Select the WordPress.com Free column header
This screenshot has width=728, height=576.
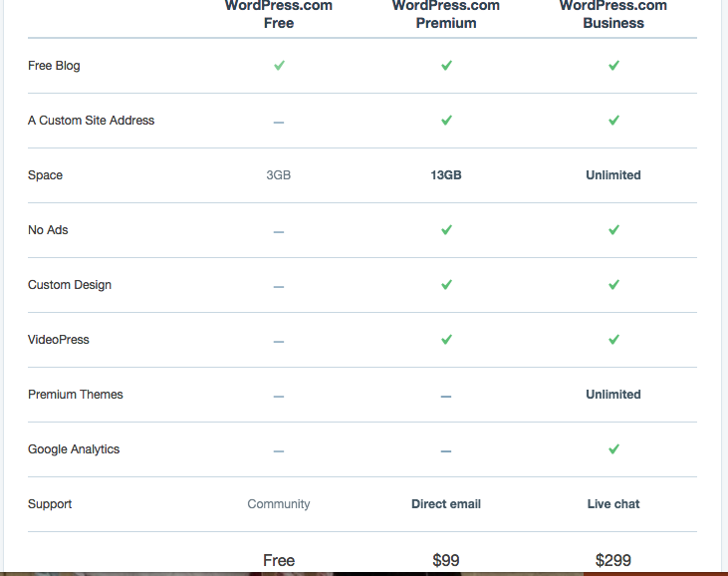[279, 14]
